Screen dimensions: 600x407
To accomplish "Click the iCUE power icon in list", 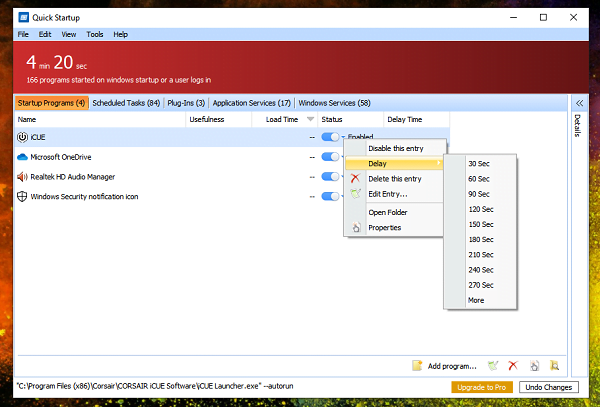I will tap(23, 137).
